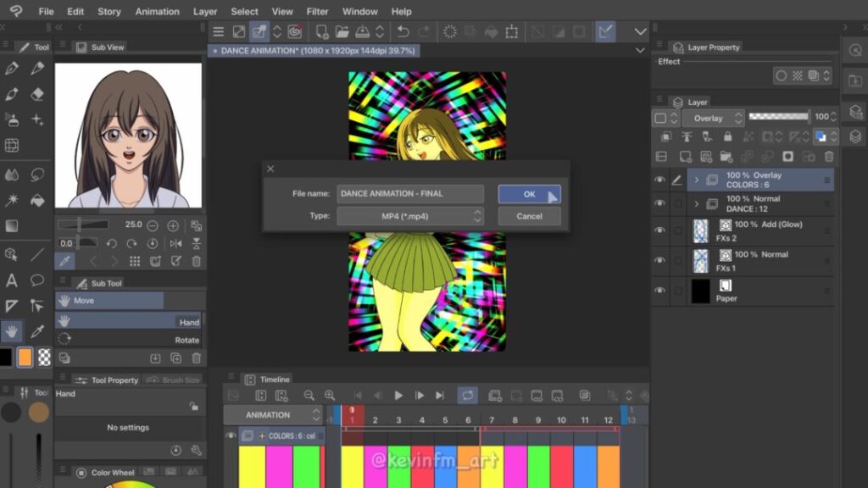The height and width of the screenshot is (488, 868).
Task: Open canvas tab list chevron
Action: click(641, 50)
